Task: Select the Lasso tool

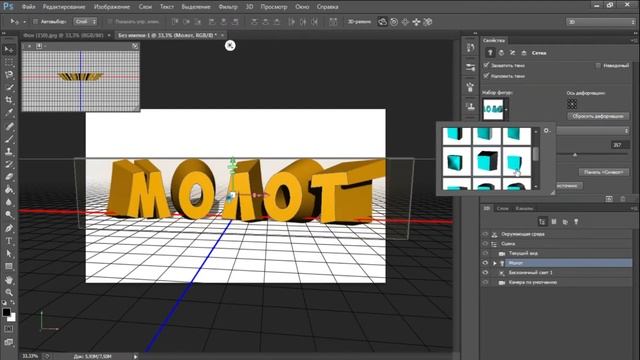Action: coord(9,75)
